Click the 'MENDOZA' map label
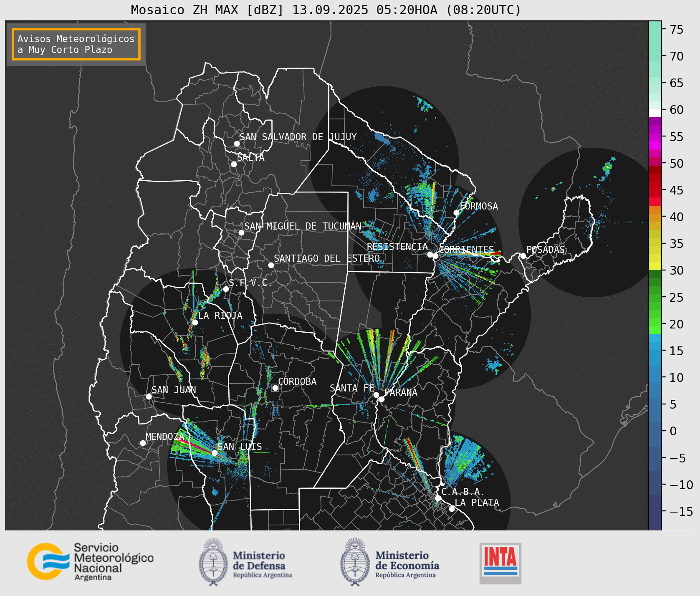 [165, 437]
